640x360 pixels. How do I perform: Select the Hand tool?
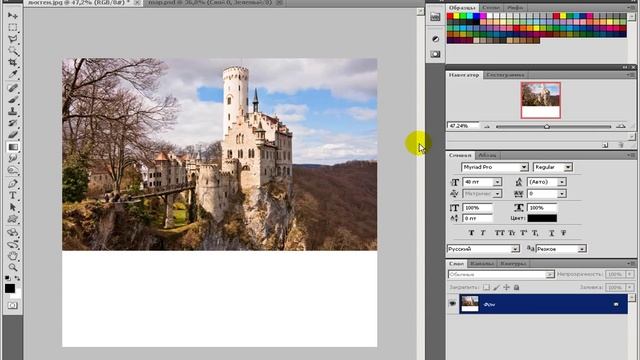[x=13, y=256]
